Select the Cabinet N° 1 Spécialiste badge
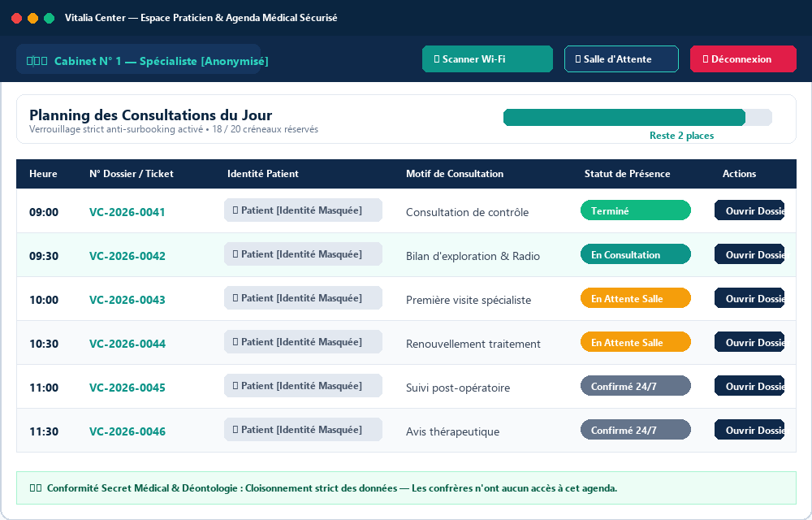Screen dimensions: 812x520 138,61
